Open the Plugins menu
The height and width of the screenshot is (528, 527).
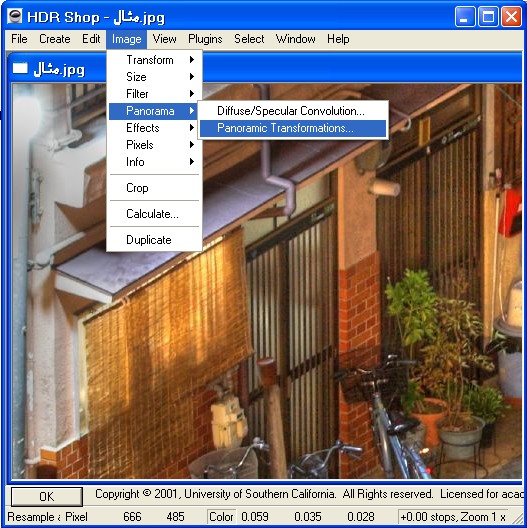(205, 39)
